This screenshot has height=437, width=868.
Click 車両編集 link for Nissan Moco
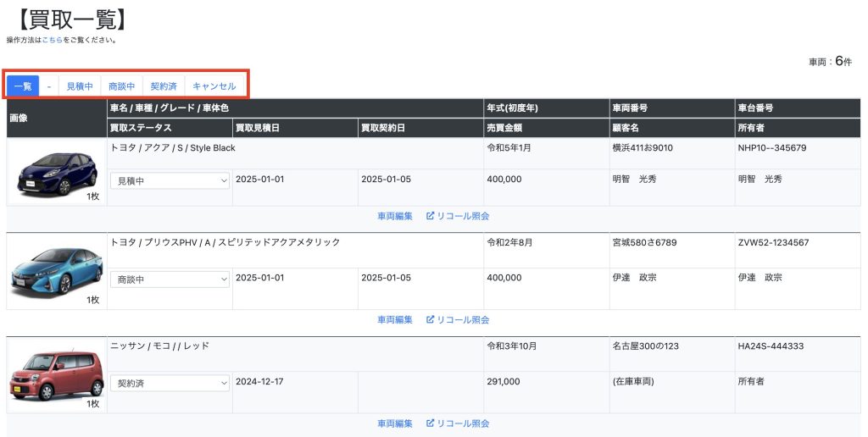[395, 423]
